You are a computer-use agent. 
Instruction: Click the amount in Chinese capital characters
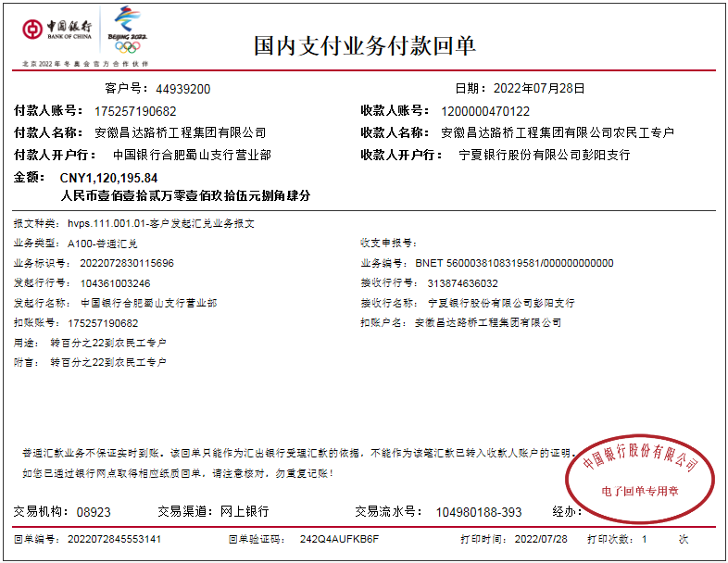click(185, 196)
